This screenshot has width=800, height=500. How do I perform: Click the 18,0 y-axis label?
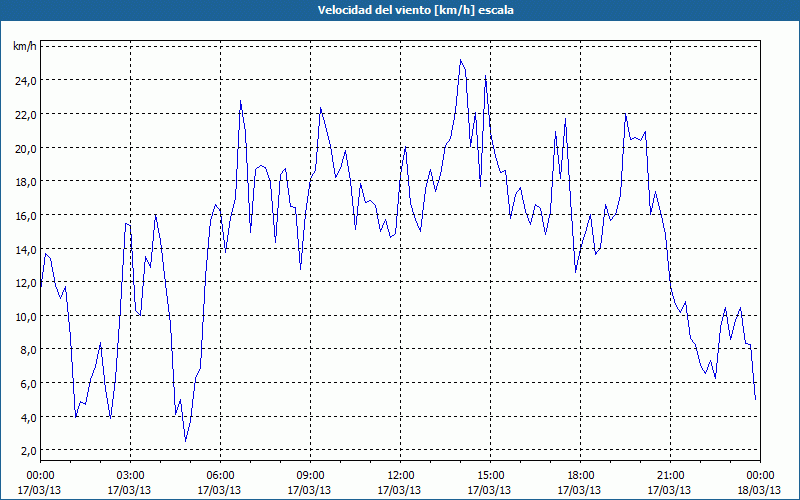pos(27,182)
